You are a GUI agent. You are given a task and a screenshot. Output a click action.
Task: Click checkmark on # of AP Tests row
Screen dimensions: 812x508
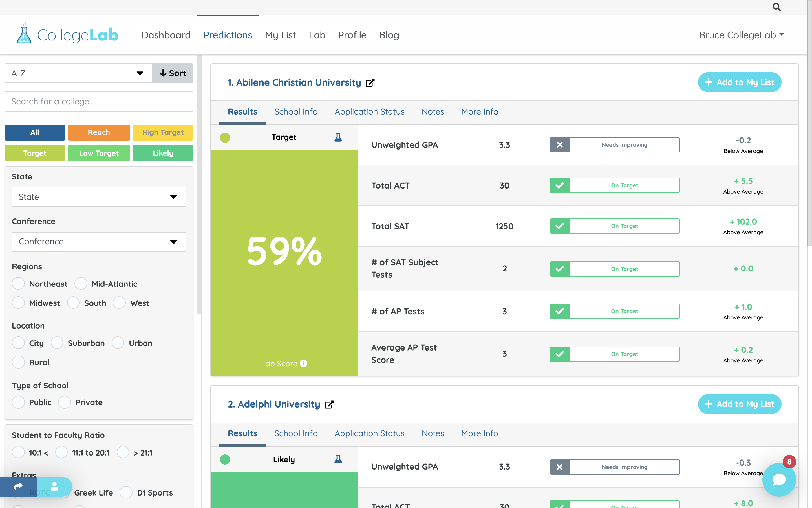coord(560,311)
